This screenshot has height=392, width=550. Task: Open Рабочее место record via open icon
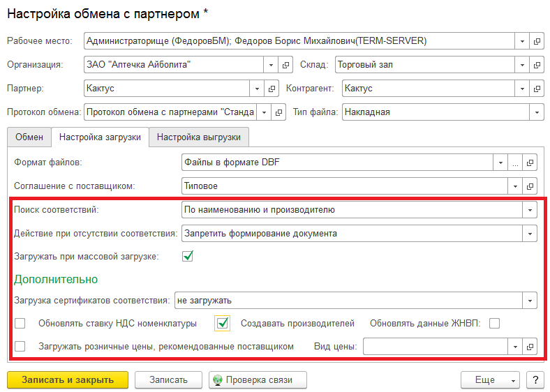[x=537, y=41]
